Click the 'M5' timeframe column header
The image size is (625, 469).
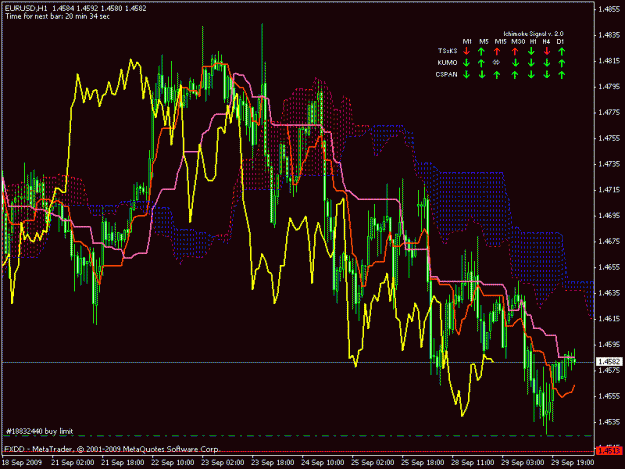tap(483, 41)
